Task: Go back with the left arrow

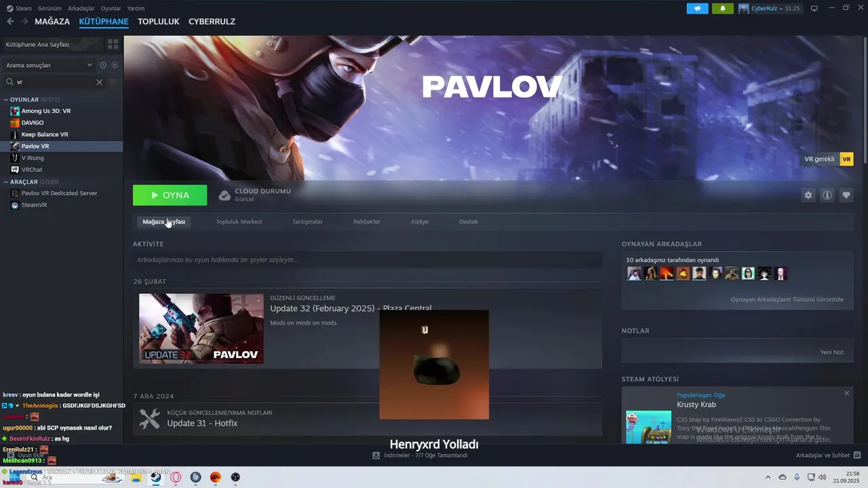Action: [x=10, y=22]
